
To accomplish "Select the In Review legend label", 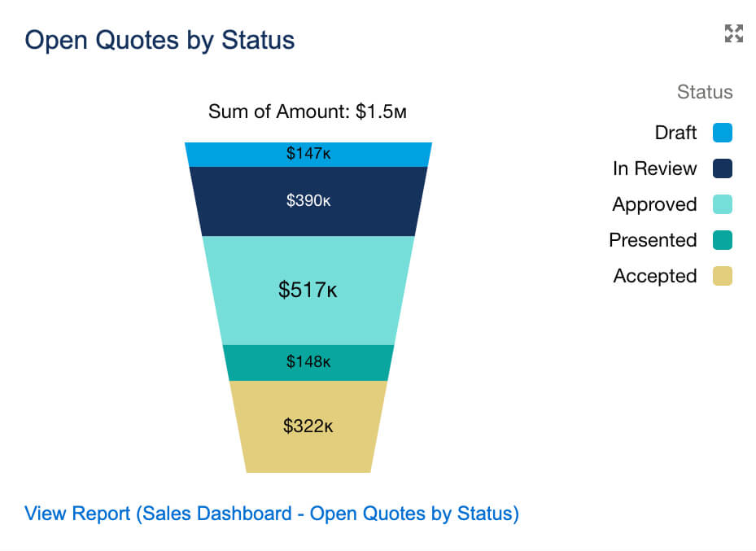I will (x=654, y=168).
